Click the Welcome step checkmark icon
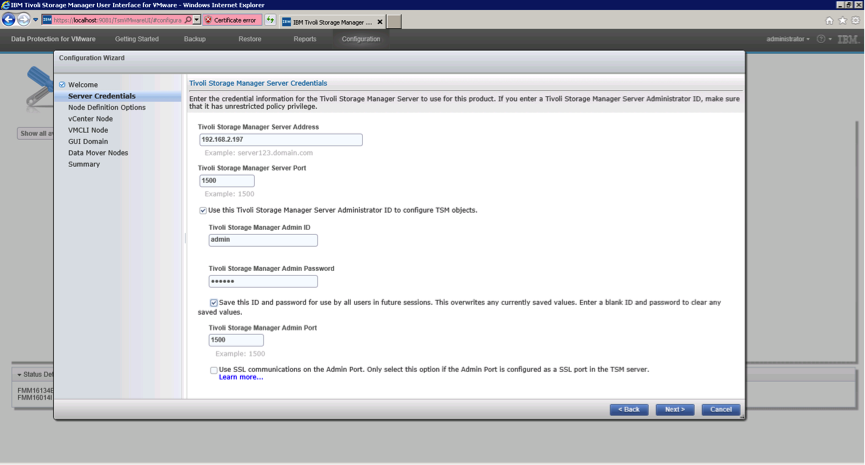Image resolution: width=865 pixels, height=465 pixels. tap(62, 84)
